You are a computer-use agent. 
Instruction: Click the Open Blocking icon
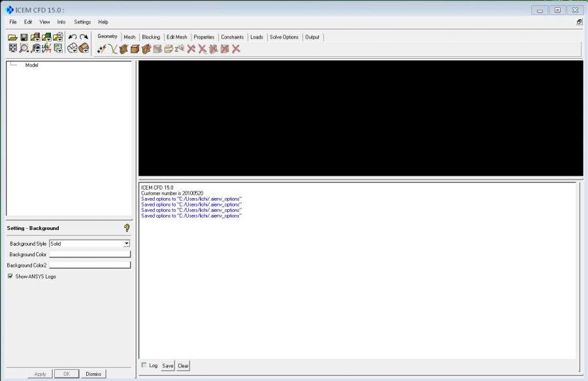pos(57,37)
